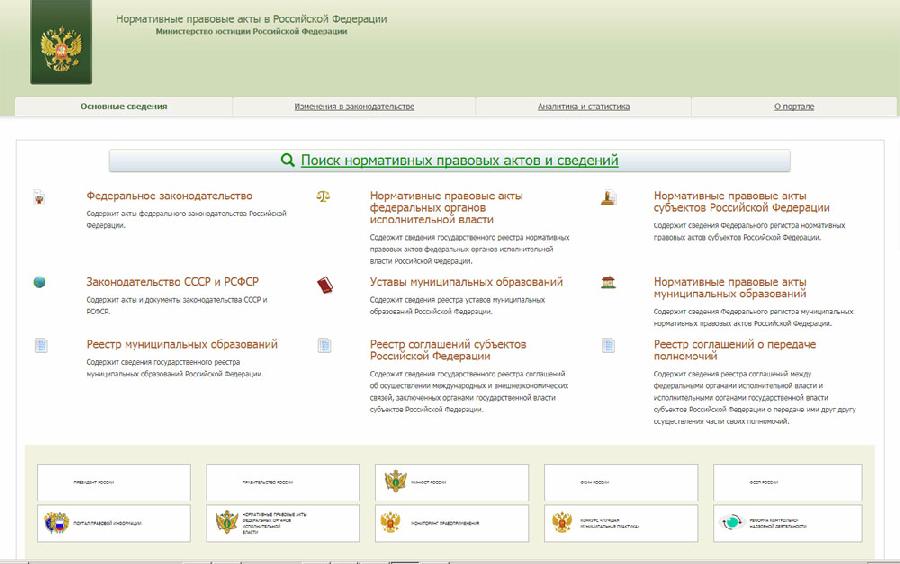
Task: Open Нормативные правовые акты субъектов Российской Федерации
Action: click(x=742, y=202)
